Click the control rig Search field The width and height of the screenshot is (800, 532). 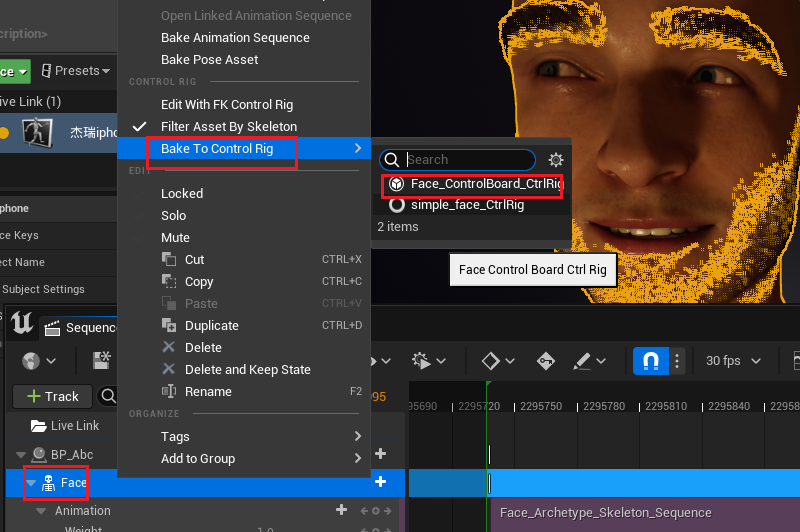click(x=457, y=160)
